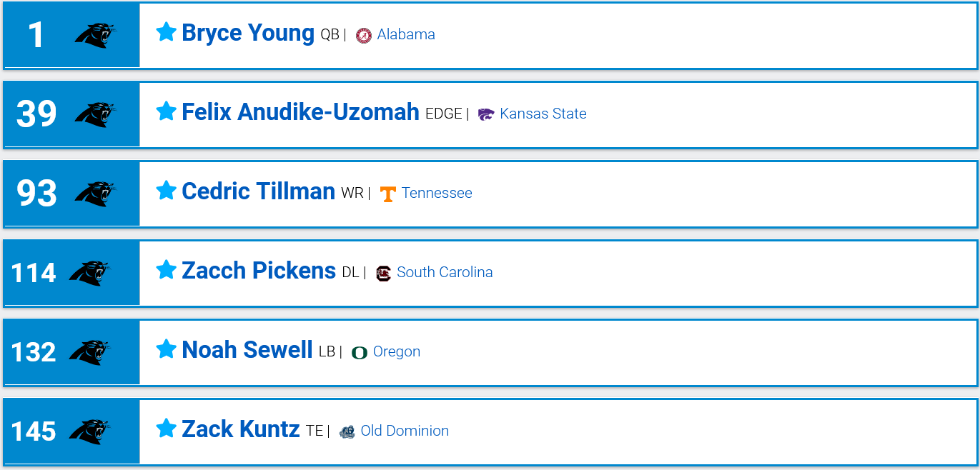Click the Old Dominion Monarchs logo
The image size is (980, 470).
[x=347, y=431]
